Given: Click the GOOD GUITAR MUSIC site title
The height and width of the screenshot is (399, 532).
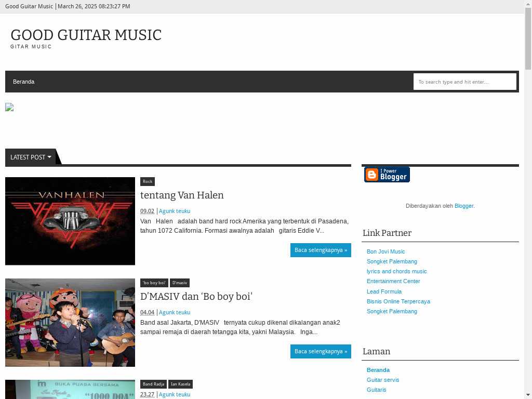Looking at the screenshot, I should point(86,35).
